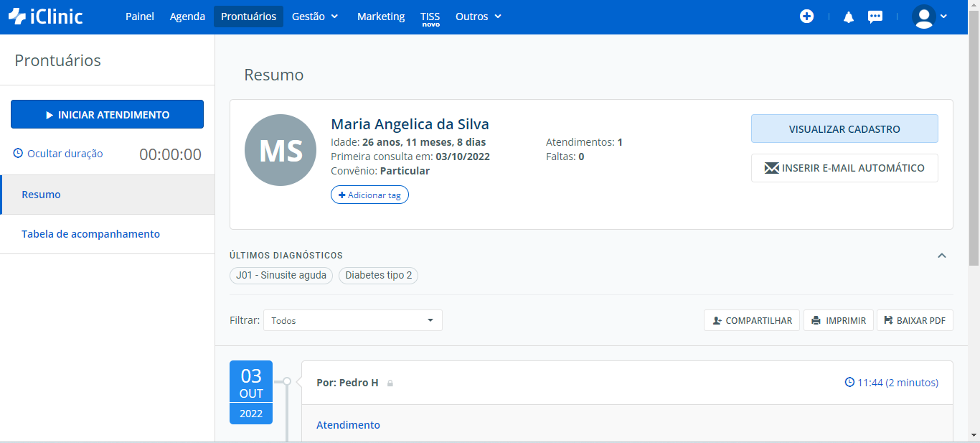This screenshot has height=443, width=980.
Task: Toggle Ocultar duração timer visibility
Action: pos(58,154)
